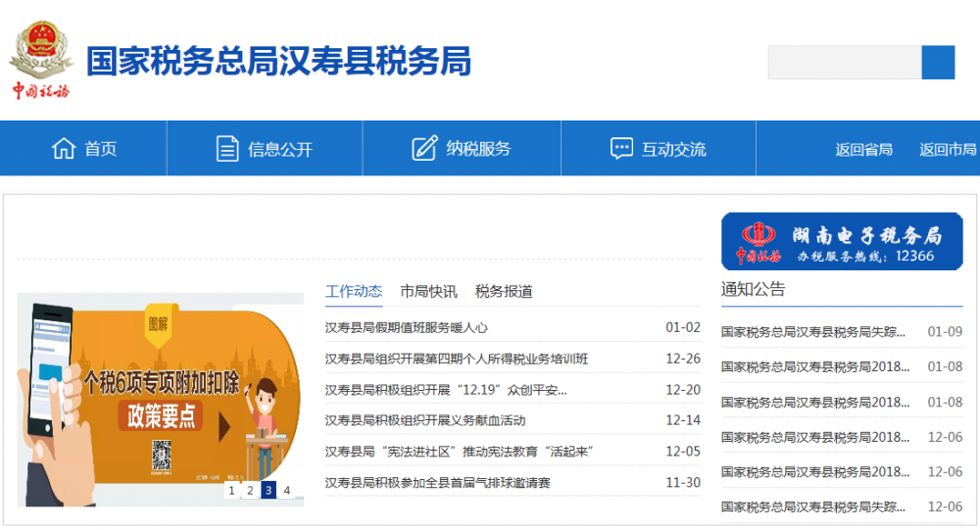Switch to the 税务报道 tab
The image size is (980, 530).
tap(504, 291)
